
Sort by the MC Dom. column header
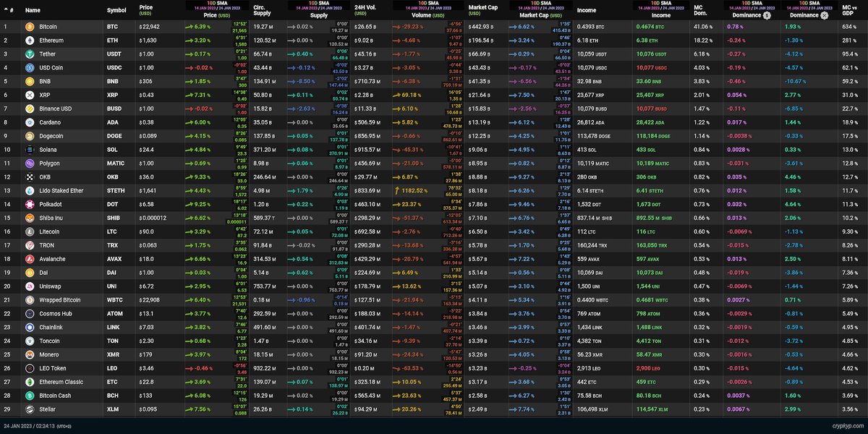point(700,10)
